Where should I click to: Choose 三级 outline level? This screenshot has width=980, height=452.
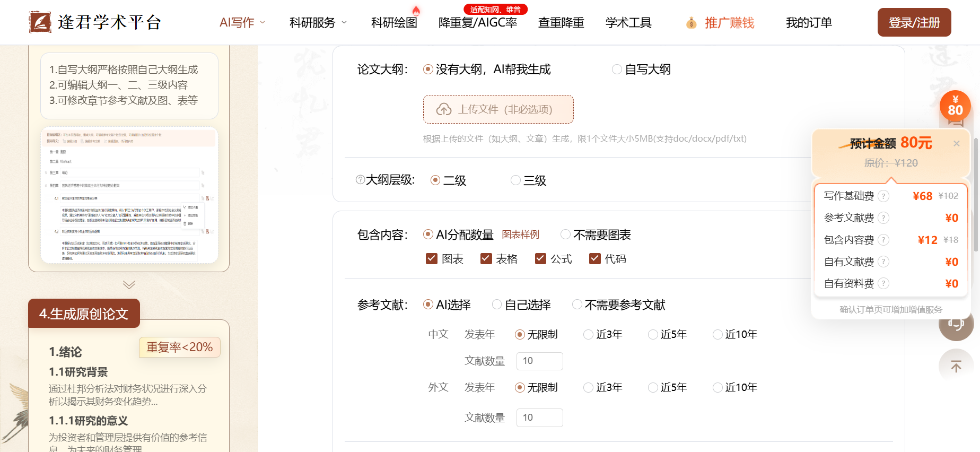pyautogui.click(x=528, y=180)
